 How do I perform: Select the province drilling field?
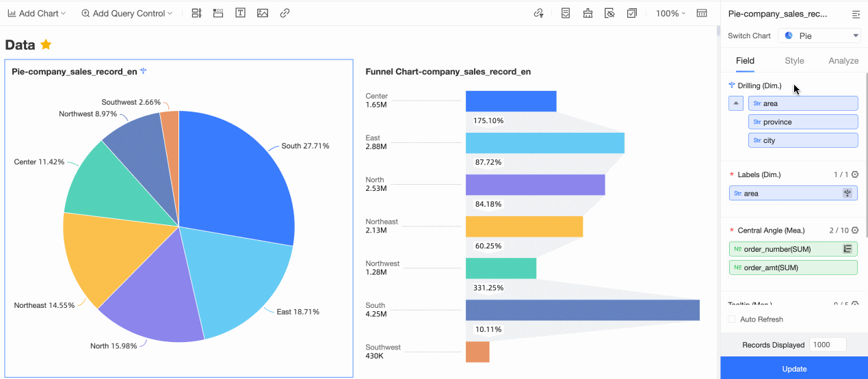click(x=803, y=122)
